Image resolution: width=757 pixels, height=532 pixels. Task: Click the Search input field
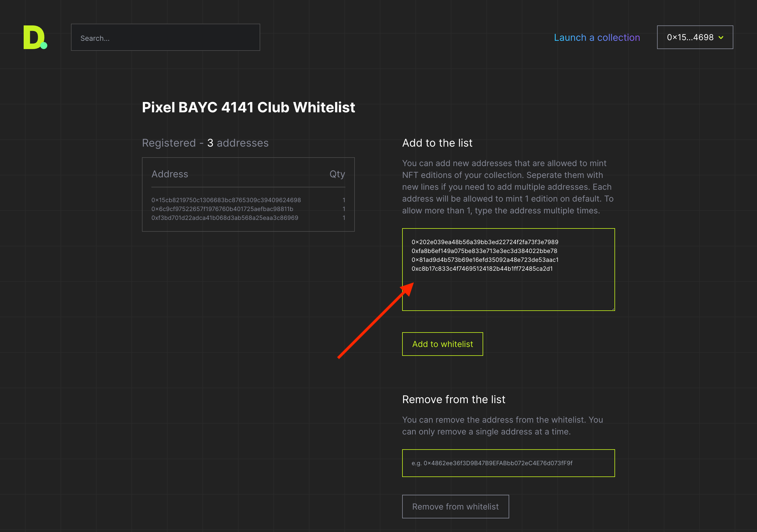[166, 37]
